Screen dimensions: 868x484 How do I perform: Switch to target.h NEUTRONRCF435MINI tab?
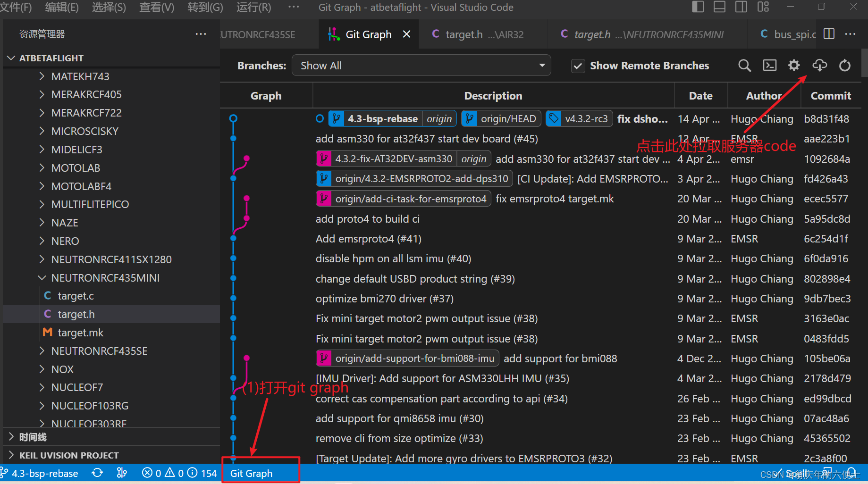(648, 34)
